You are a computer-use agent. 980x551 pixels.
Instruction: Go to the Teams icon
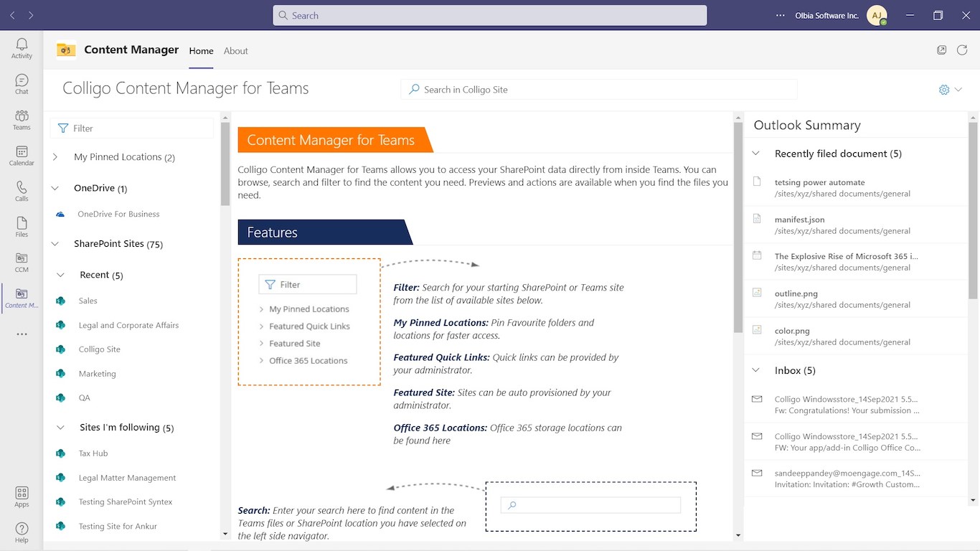click(22, 120)
